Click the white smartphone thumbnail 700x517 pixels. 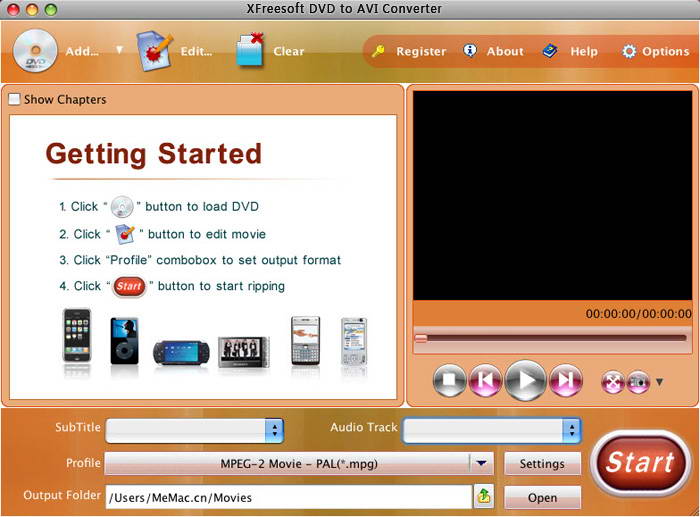pos(354,341)
